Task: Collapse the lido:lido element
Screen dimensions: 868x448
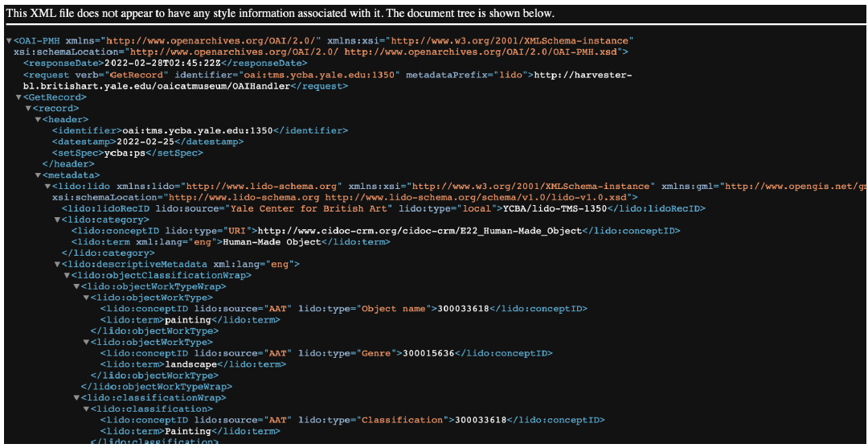Action: pyautogui.click(x=47, y=187)
